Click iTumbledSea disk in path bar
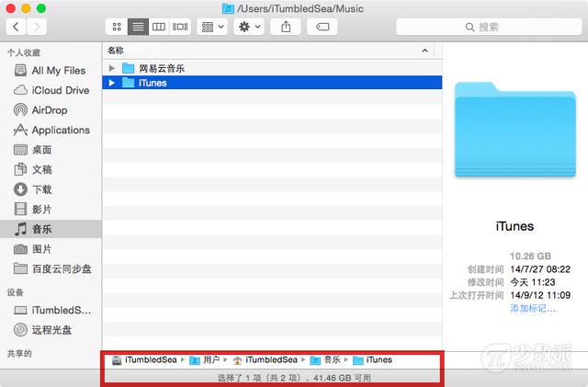The width and height of the screenshot is (588, 387). pyautogui.click(x=145, y=360)
